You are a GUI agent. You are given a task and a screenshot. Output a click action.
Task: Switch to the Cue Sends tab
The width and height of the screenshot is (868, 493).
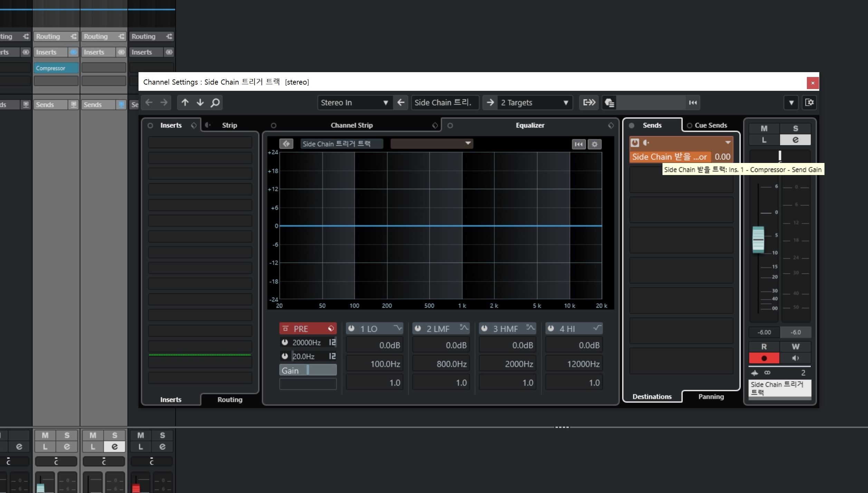[710, 125]
